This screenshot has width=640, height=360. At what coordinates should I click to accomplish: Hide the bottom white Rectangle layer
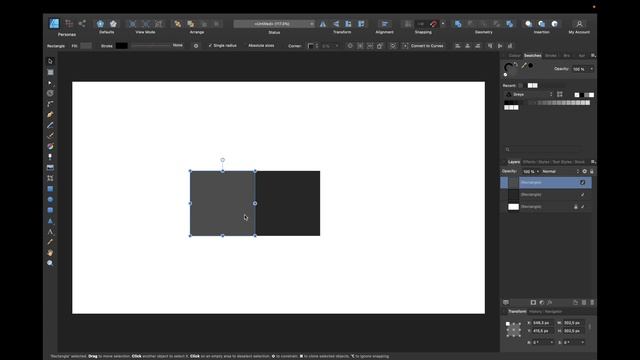pyautogui.click(x=582, y=207)
